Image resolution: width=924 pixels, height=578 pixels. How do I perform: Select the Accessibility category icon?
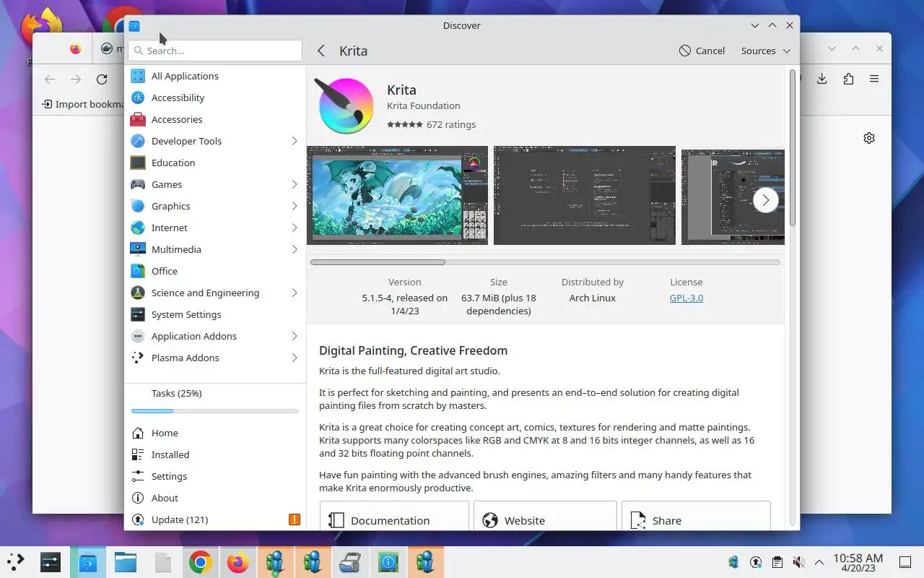138,98
